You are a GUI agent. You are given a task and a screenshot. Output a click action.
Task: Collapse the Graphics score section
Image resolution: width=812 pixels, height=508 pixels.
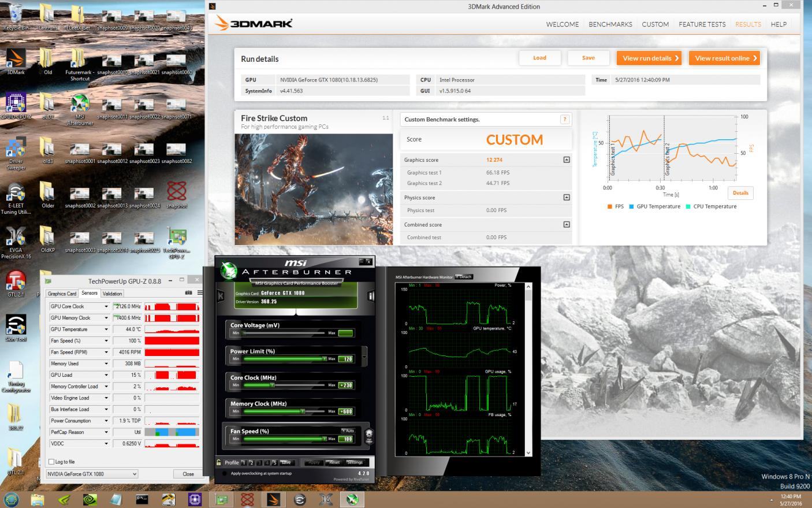pyautogui.click(x=567, y=160)
